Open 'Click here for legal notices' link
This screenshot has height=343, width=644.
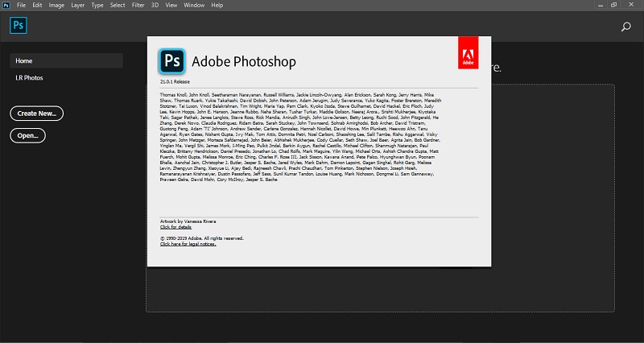(x=188, y=244)
